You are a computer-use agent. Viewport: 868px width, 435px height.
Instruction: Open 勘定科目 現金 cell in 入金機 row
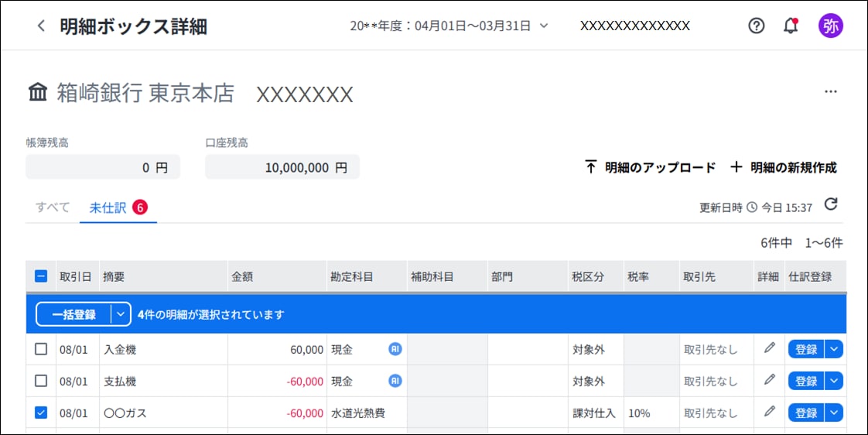pos(367,349)
